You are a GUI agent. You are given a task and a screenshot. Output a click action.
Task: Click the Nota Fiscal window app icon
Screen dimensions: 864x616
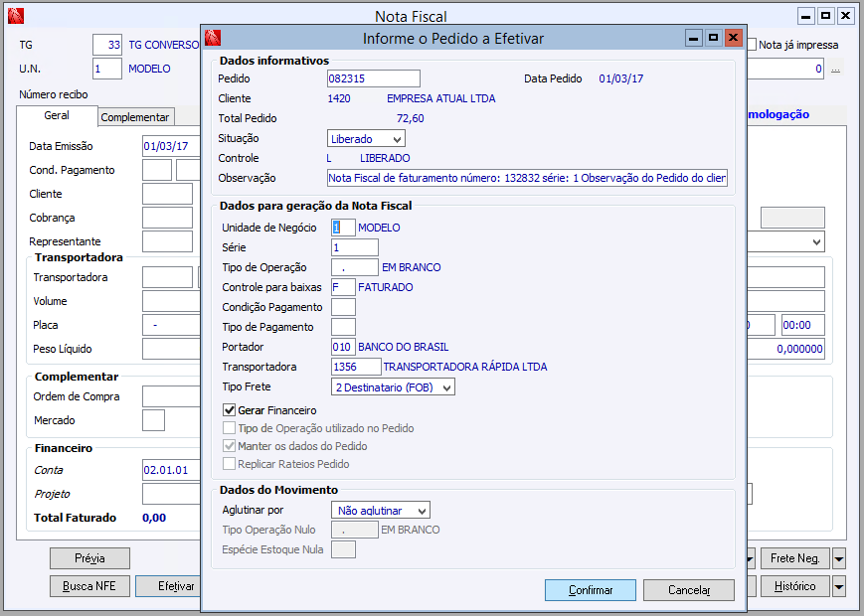click(x=16, y=16)
